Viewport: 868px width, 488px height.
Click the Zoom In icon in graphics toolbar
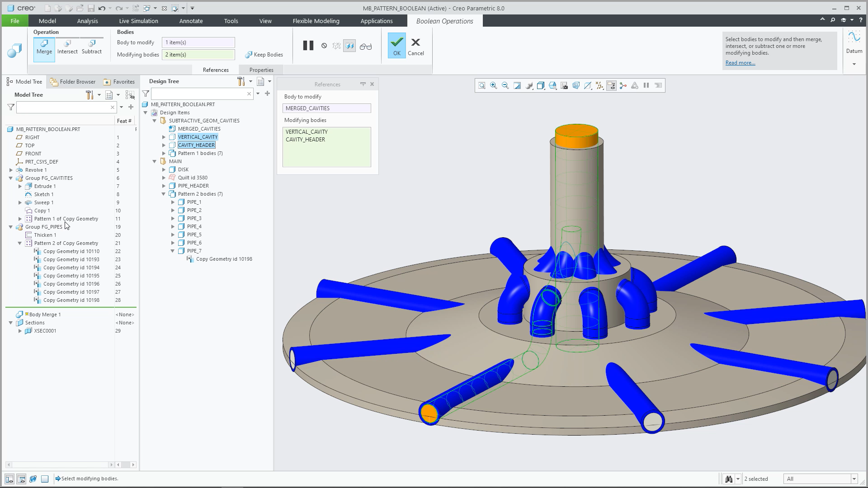tap(494, 85)
